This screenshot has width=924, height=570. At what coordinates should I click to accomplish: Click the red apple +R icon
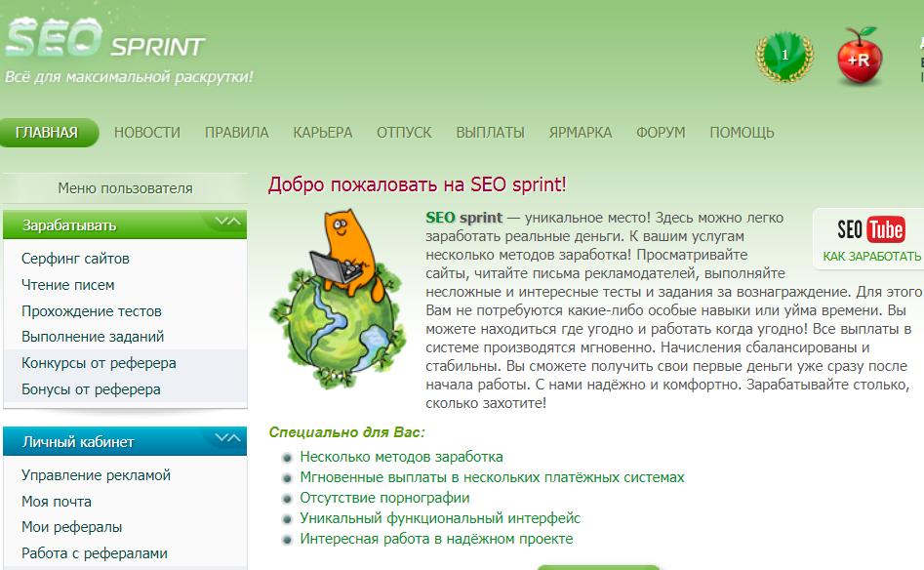point(859,56)
